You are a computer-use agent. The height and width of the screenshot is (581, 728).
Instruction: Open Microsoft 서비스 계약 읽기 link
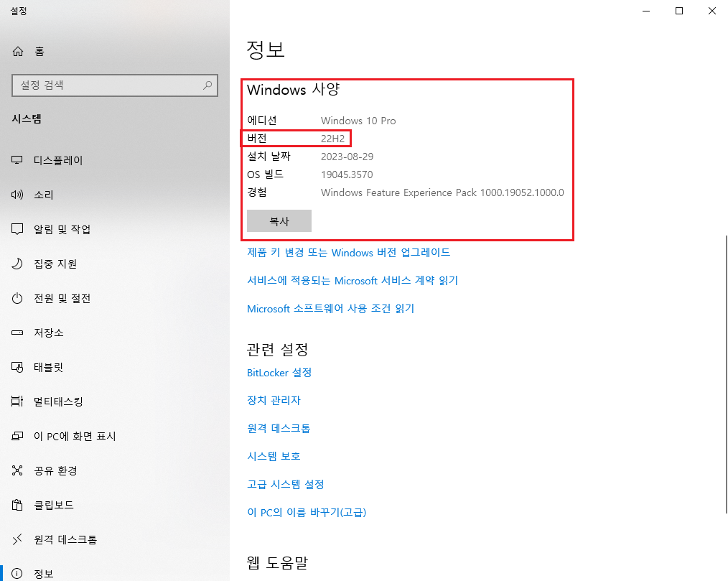point(353,281)
